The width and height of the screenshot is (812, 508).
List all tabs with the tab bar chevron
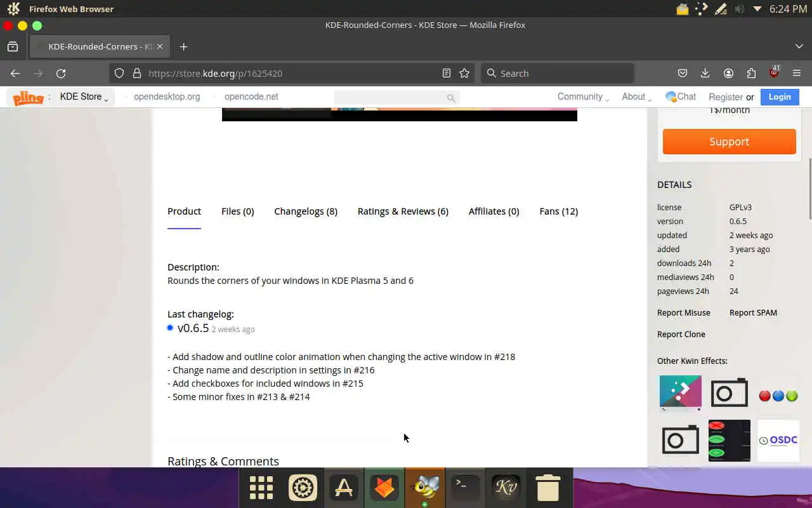799,46
